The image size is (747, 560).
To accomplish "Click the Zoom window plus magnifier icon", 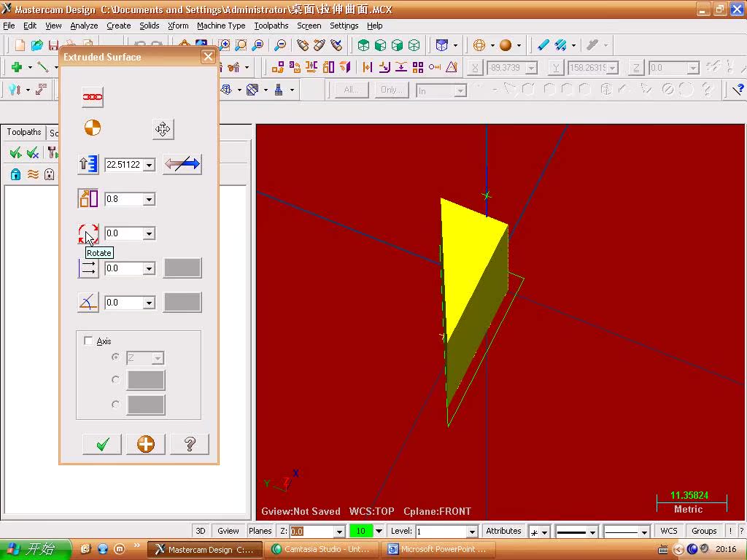I will click(224, 45).
